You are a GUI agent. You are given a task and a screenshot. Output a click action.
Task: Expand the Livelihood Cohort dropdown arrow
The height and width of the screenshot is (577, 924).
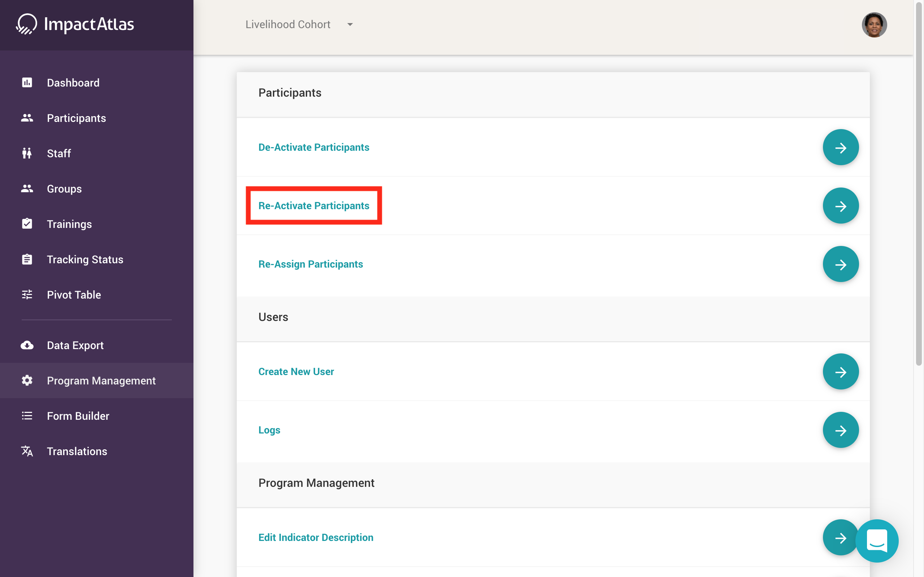(350, 25)
